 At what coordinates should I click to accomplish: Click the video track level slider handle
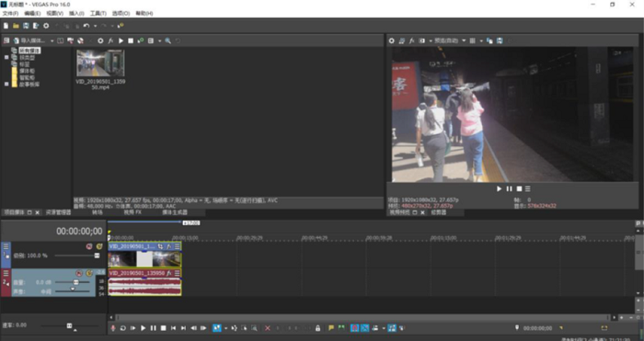click(x=97, y=256)
